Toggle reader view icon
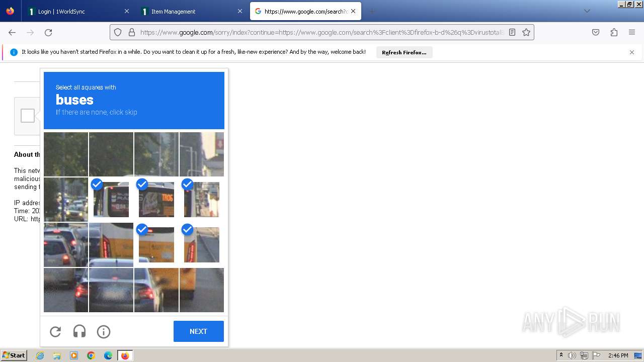This screenshot has height=362, width=644. coord(512,32)
